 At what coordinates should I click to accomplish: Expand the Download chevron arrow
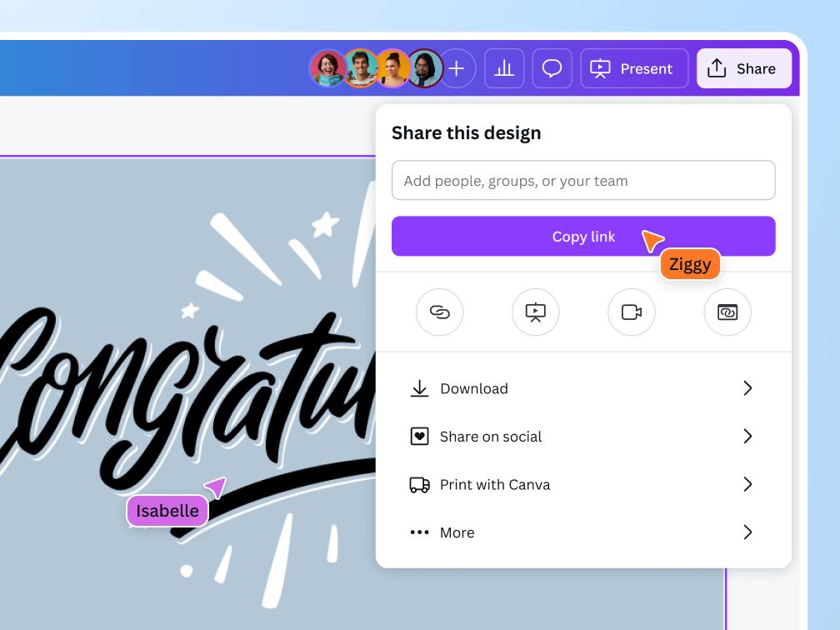point(747,387)
